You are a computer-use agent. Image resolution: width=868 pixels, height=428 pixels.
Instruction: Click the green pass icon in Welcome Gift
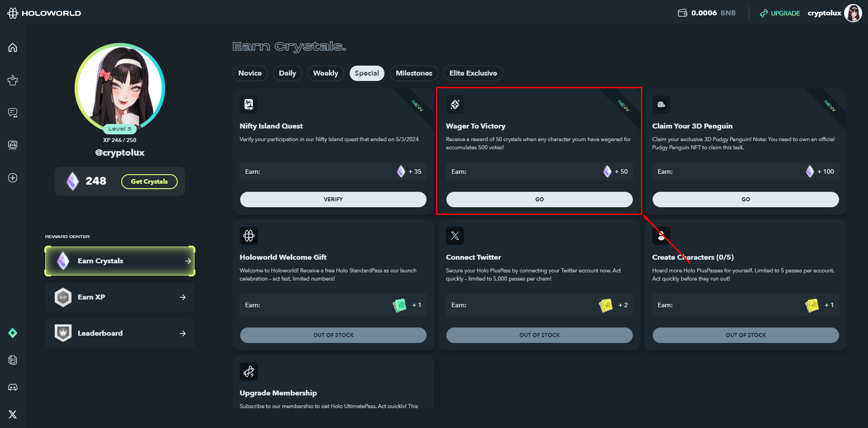400,305
